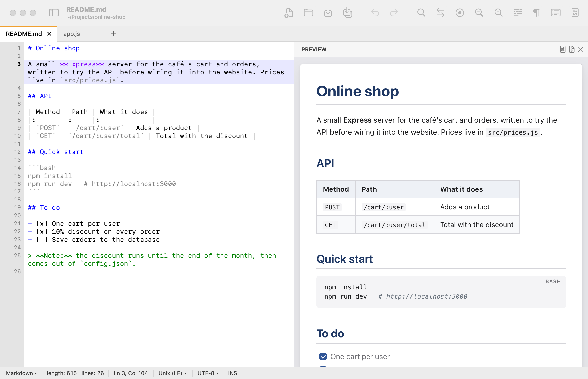Open the Unix (LF) line ending dropdown
Screen dimensions: 588x379
point(172,373)
